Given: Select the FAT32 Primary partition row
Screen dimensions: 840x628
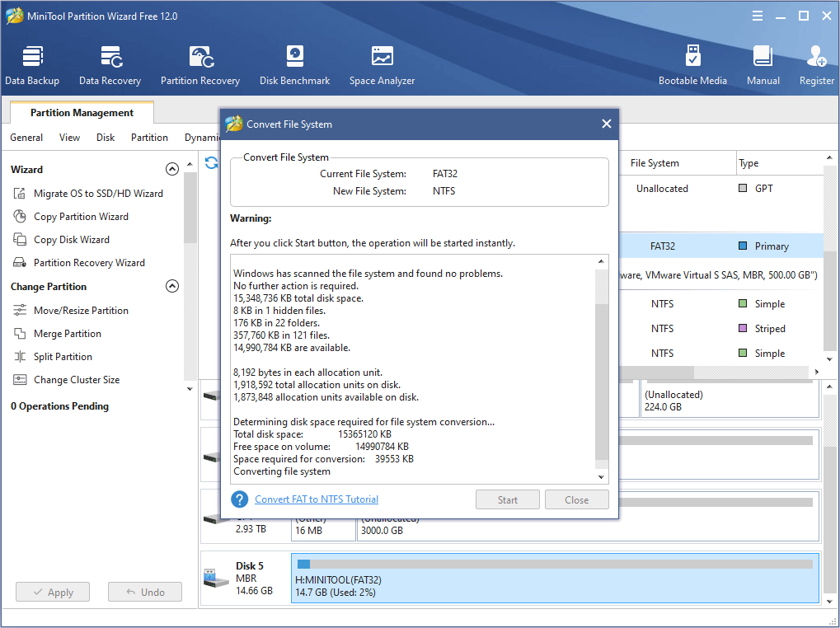Looking at the screenshot, I should pyautogui.click(x=721, y=246).
